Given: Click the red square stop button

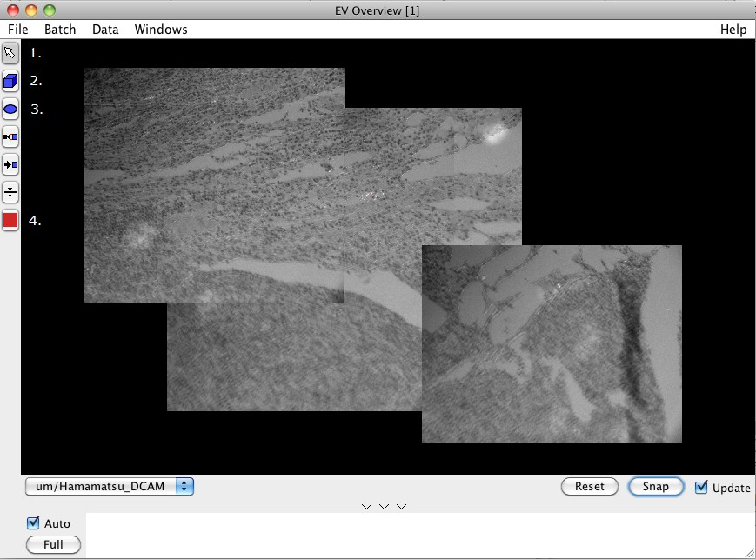Looking at the screenshot, I should coord(10,221).
